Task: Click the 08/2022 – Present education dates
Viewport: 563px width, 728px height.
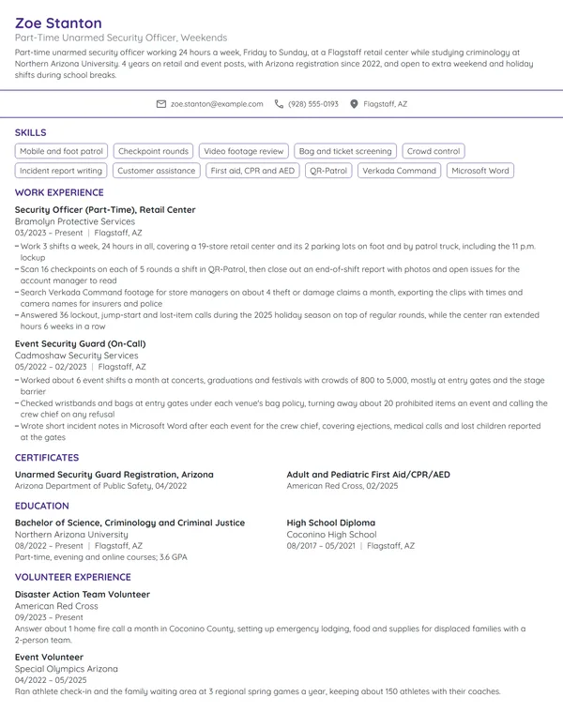Action: tap(49, 546)
